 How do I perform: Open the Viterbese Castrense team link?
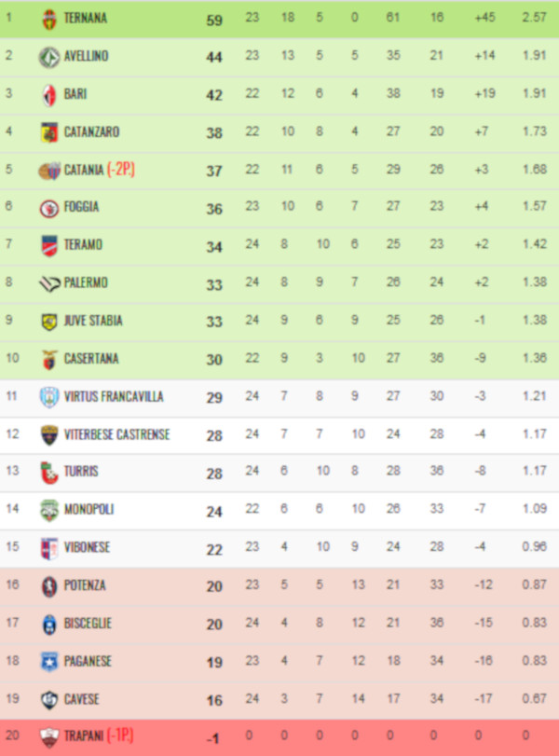click(116, 434)
